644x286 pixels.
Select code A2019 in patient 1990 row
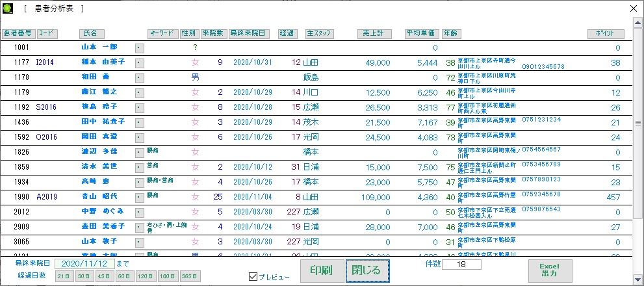click(x=46, y=197)
